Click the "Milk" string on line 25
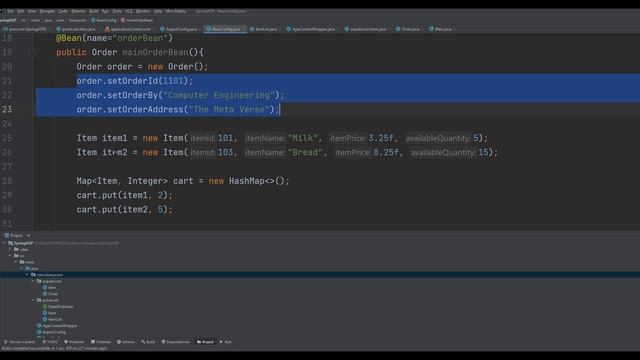Viewport: 640px width, 360px height. click(x=303, y=138)
